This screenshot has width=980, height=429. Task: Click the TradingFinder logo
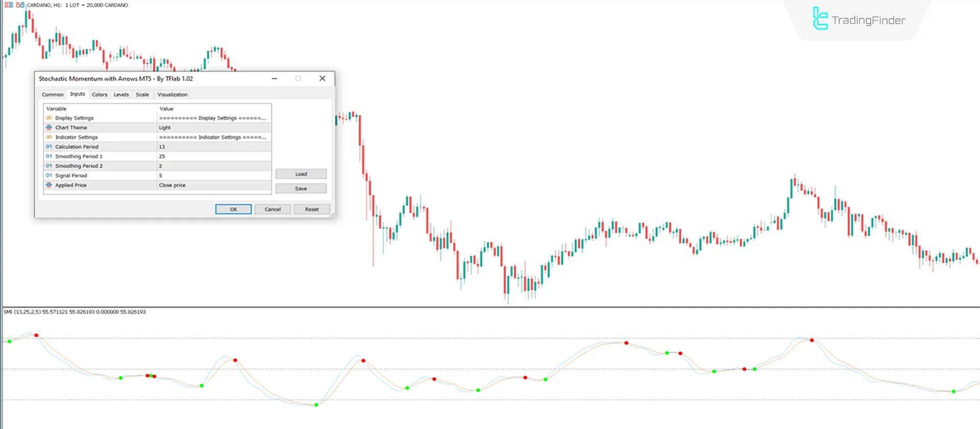tap(859, 19)
